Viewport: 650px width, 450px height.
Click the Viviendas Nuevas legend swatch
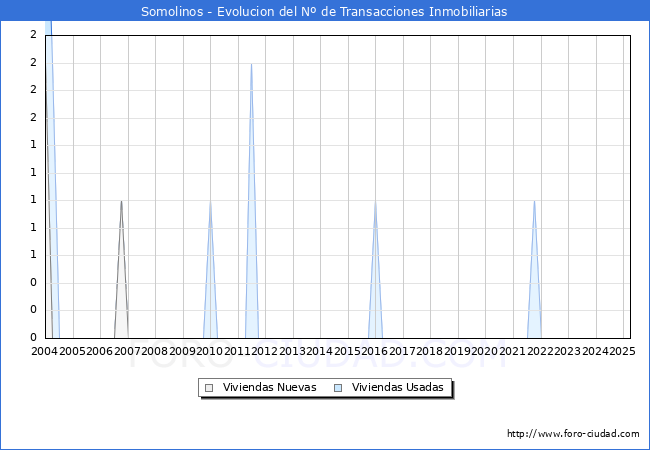coord(209,388)
